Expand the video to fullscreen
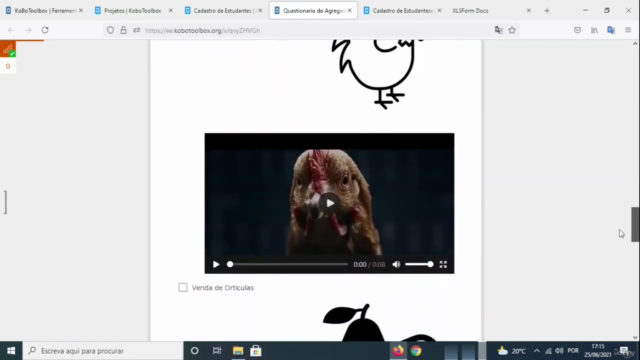 (x=443, y=264)
